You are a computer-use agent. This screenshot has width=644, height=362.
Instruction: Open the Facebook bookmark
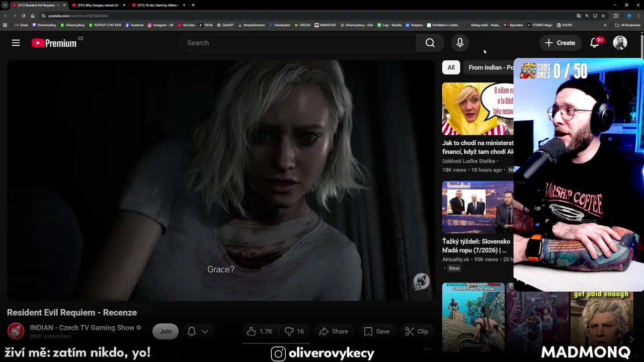pos(134,25)
